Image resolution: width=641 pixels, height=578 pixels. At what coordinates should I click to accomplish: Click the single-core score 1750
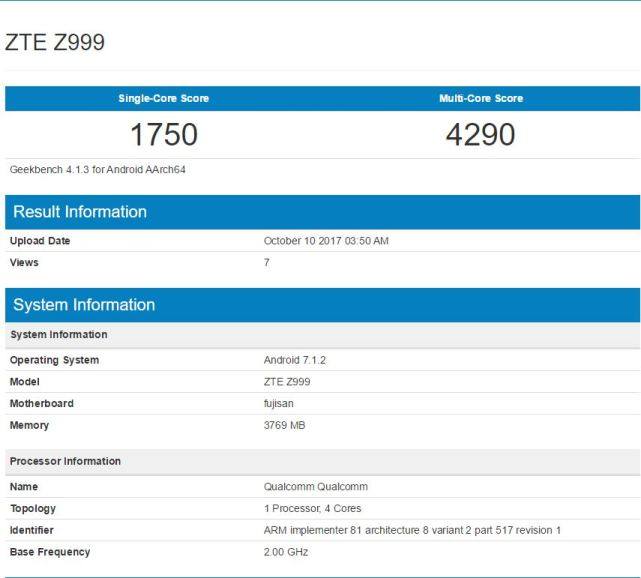click(164, 134)
